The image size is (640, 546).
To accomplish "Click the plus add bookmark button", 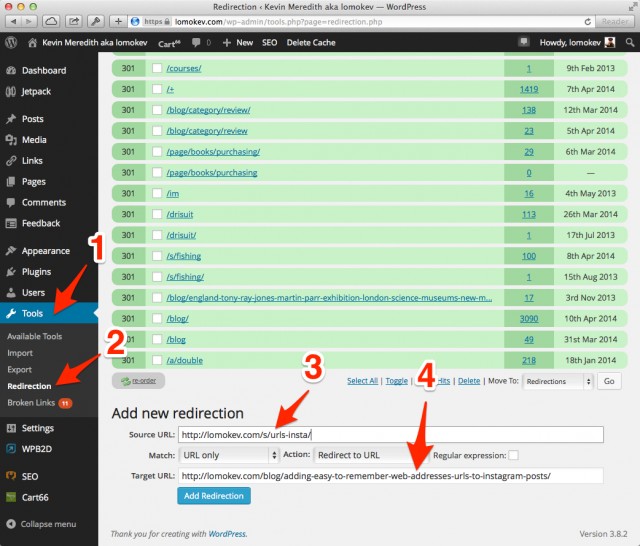I will point(118,21).
